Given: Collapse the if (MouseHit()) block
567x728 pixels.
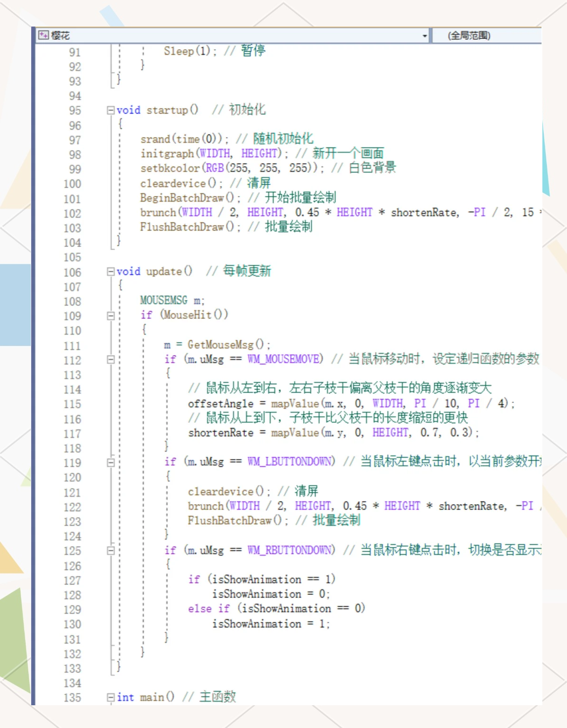Looking at the screenshot, I should [110, 316].
